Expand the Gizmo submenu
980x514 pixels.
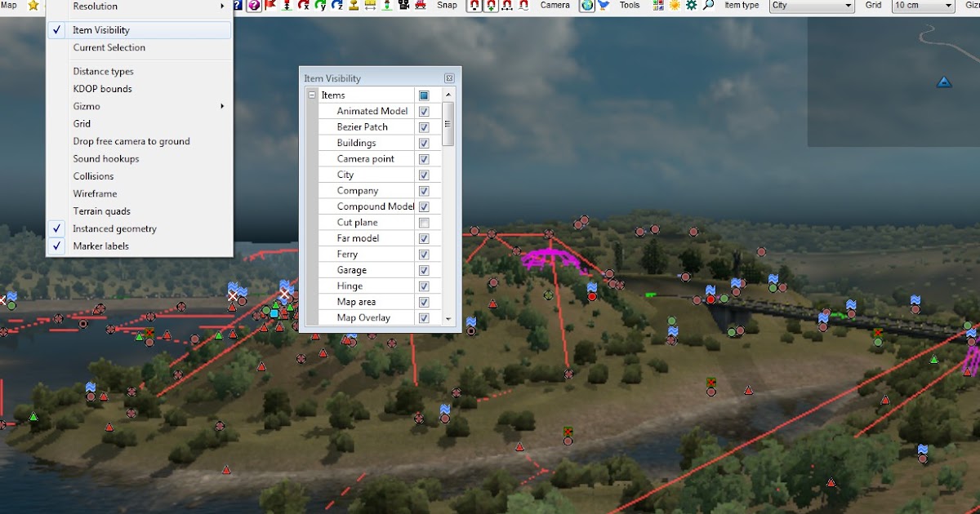85,106
